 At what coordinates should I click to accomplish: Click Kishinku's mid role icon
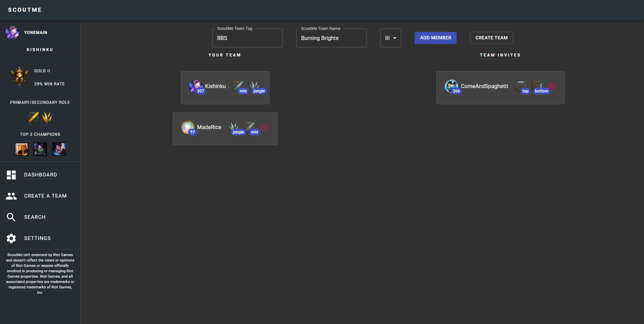[238, 86]
